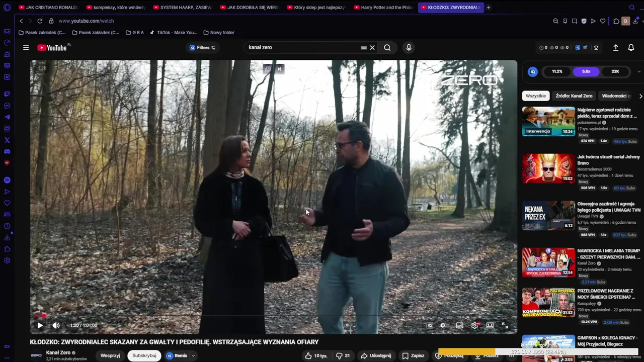Open Instagram in the browser sidebar

point(7,129)
